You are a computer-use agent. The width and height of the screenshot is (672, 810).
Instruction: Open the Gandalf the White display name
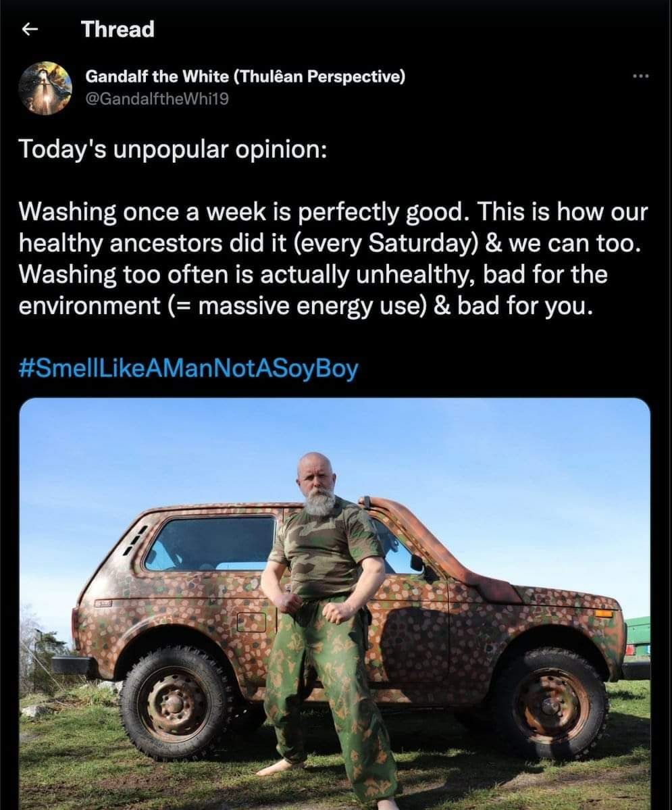point(245,76)
